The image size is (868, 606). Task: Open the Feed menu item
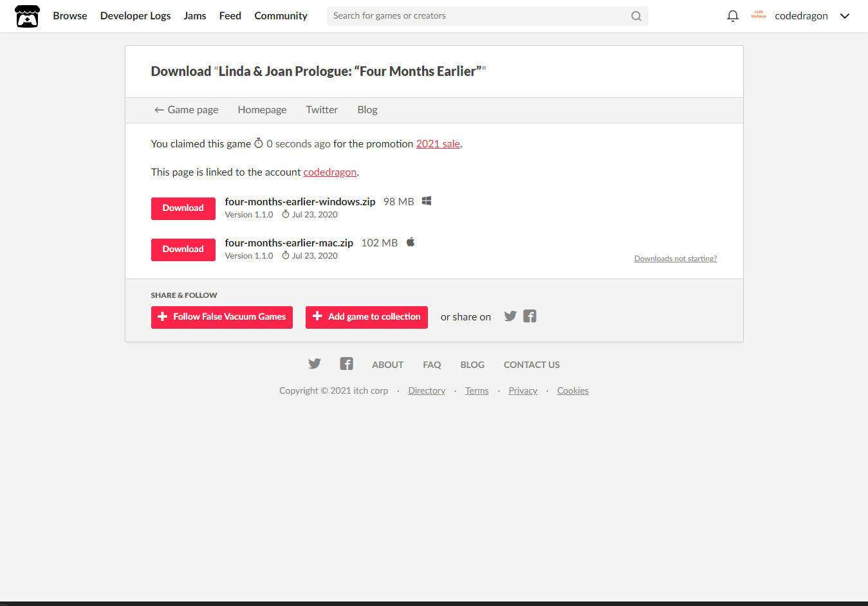[230, 16]
